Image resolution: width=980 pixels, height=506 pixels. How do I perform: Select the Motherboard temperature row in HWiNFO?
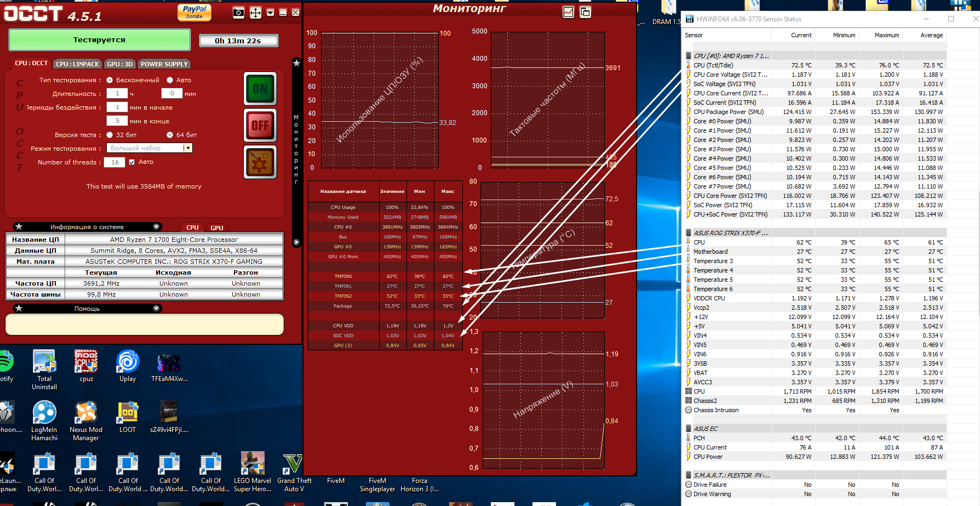pyautogui.click(x=815, y=252)
